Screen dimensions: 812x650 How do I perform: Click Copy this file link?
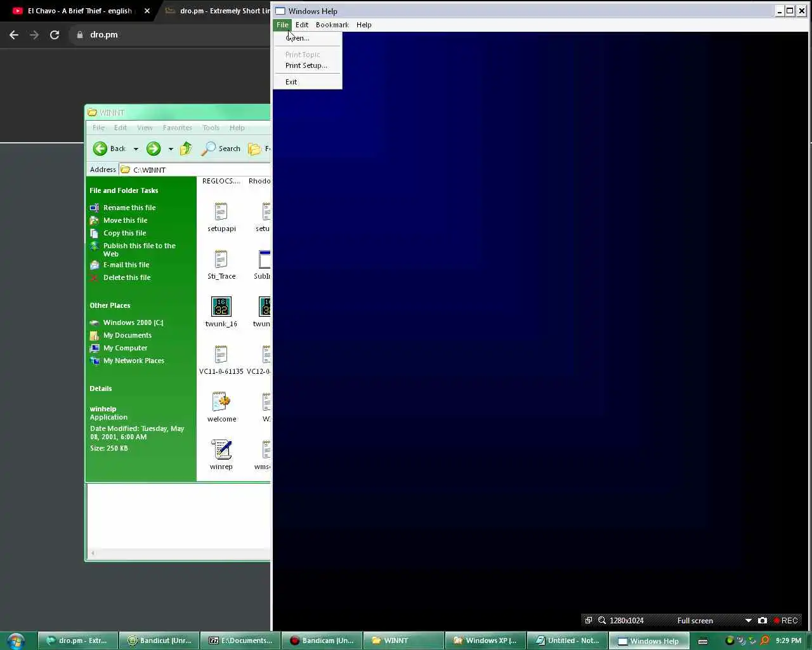pos(125,233)
